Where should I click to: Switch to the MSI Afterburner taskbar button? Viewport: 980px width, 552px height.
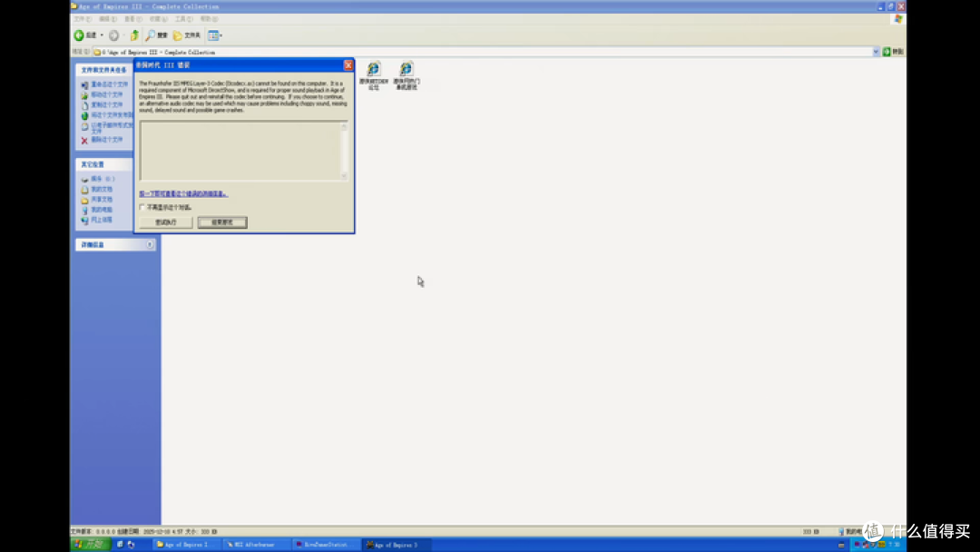click(x=255, y=545)
